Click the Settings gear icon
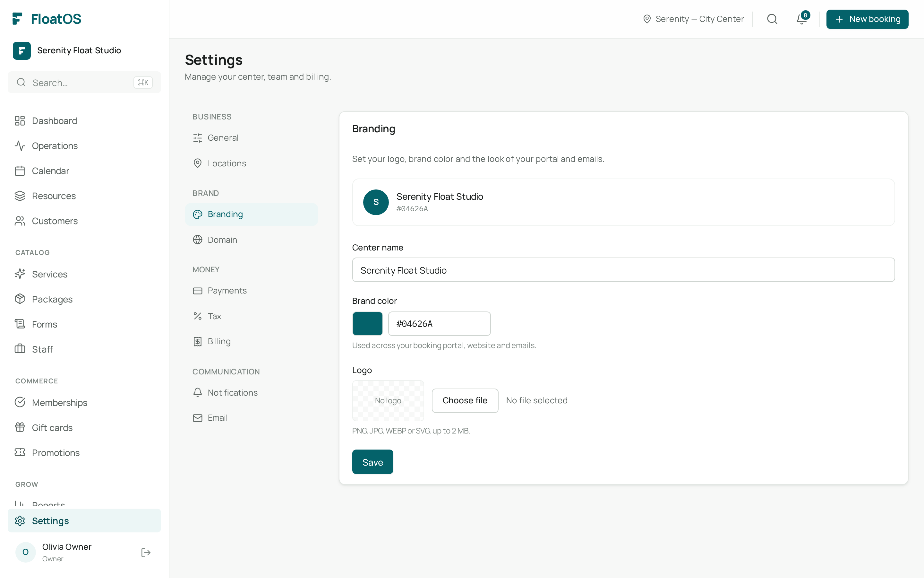 tap(20, 521)
